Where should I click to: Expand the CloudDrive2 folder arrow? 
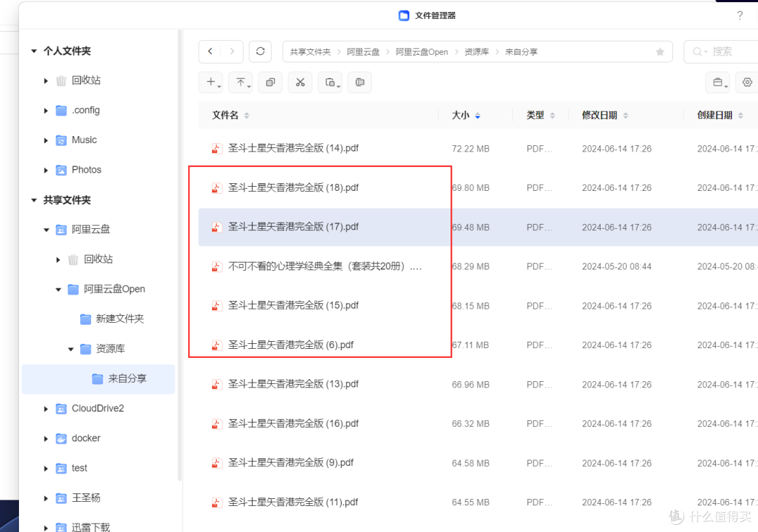click(46, 408)
